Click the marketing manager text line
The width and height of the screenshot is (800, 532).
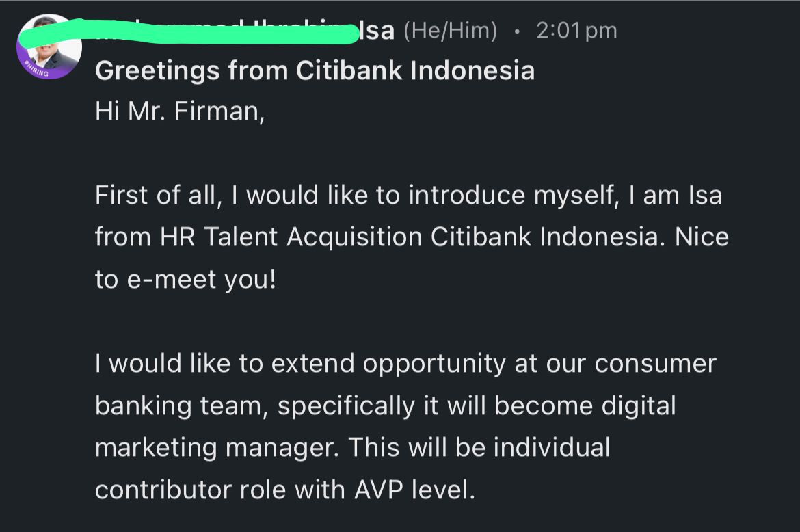click(x=353, y=448)
